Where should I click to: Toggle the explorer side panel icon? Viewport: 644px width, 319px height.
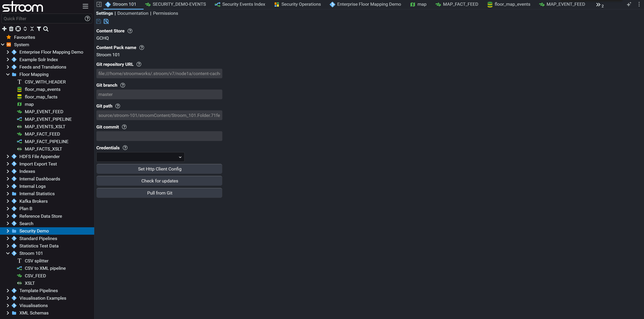[x=99, y=4]
